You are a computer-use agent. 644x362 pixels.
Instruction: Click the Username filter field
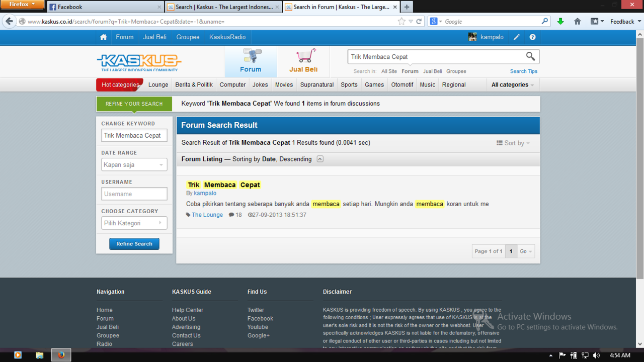134,194
